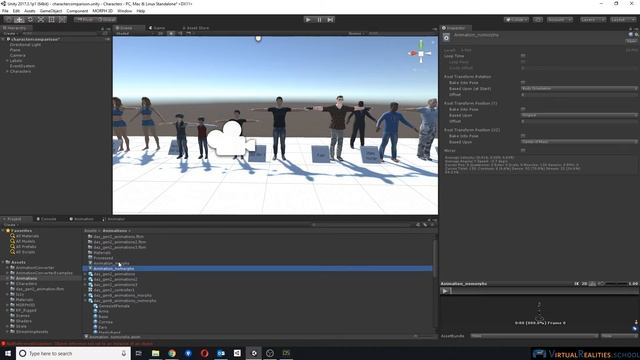Open File Explorer from taskbar
The width and height of the screenshot is (640, 360).
point(156,353)
